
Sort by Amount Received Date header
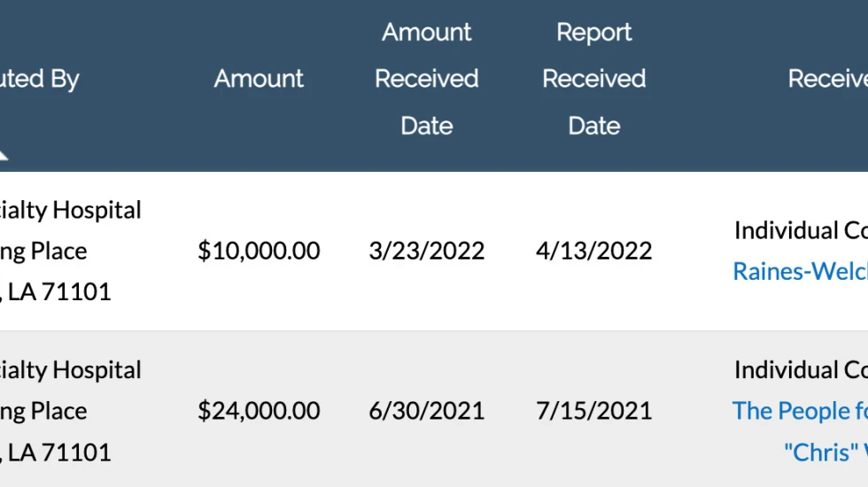[426, 79]
